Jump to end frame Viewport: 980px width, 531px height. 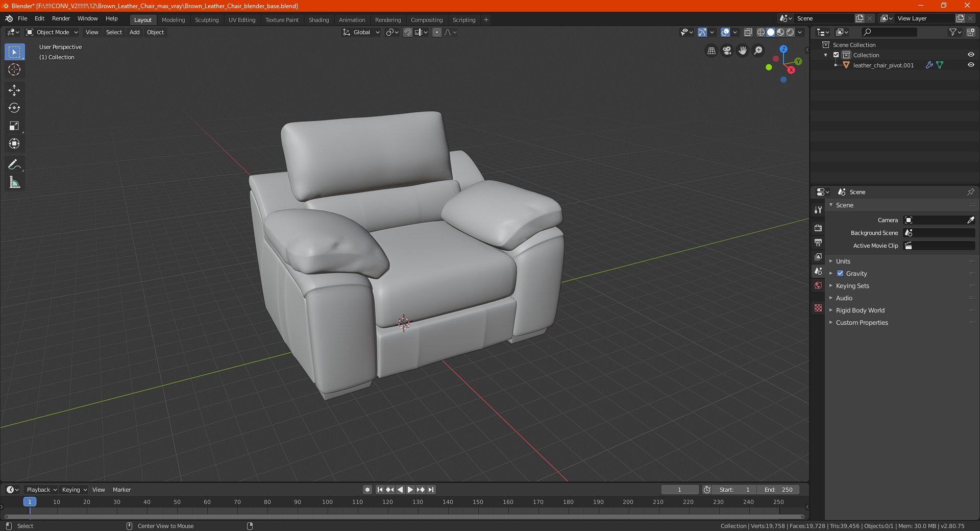coord(431,490)
